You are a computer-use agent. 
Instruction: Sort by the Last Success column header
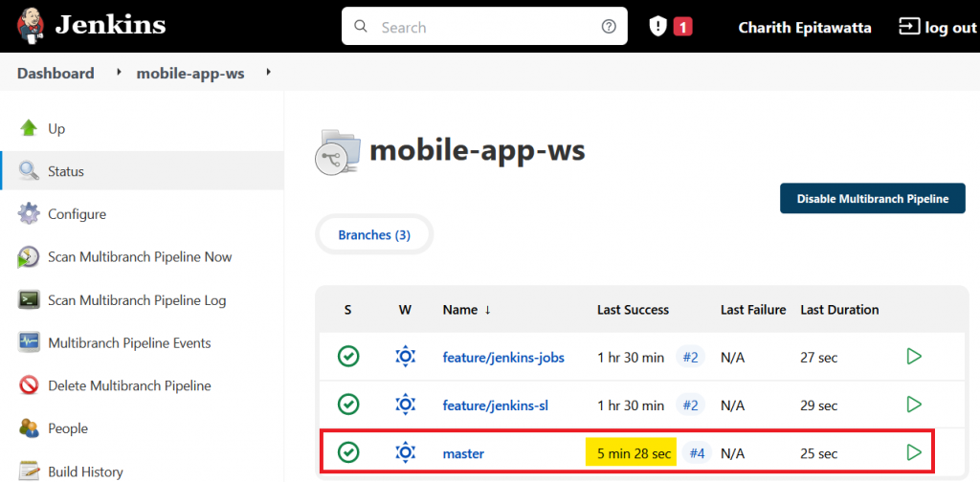tap(634, 310)
